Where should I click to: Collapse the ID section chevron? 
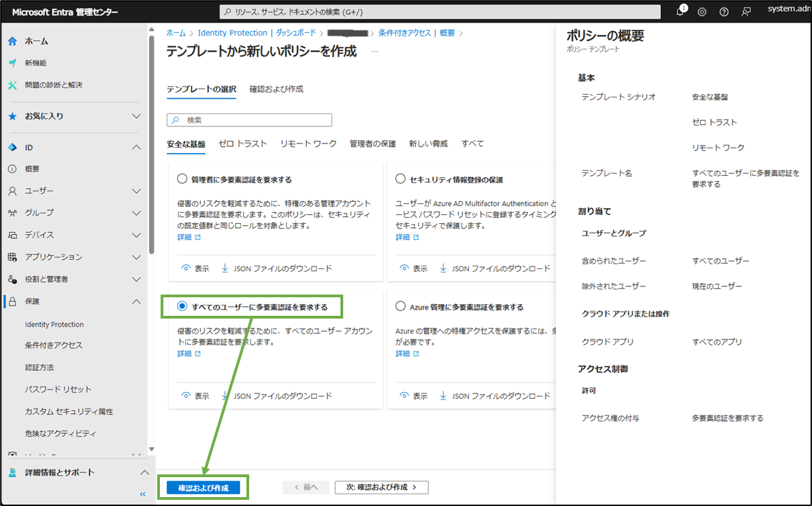tap(136, 148)
